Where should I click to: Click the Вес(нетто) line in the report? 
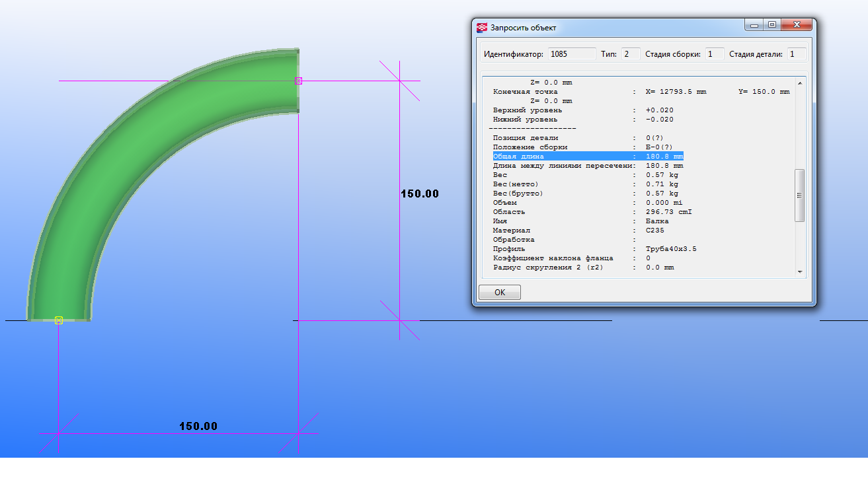(x=585, y=184)
